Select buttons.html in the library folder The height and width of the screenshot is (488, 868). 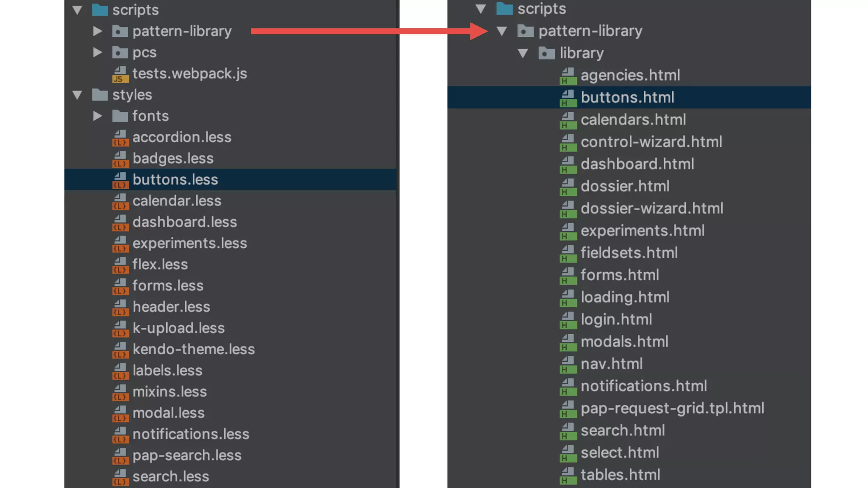point(627,97)
